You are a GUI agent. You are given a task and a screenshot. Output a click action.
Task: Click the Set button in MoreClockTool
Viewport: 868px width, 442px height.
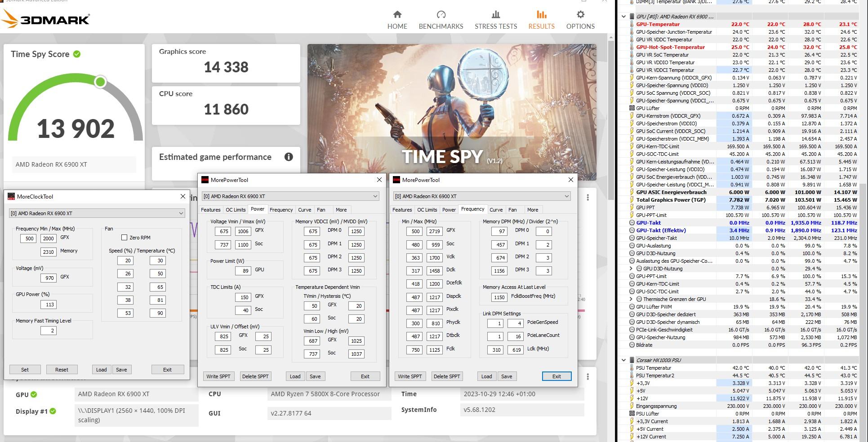(25, 370)
